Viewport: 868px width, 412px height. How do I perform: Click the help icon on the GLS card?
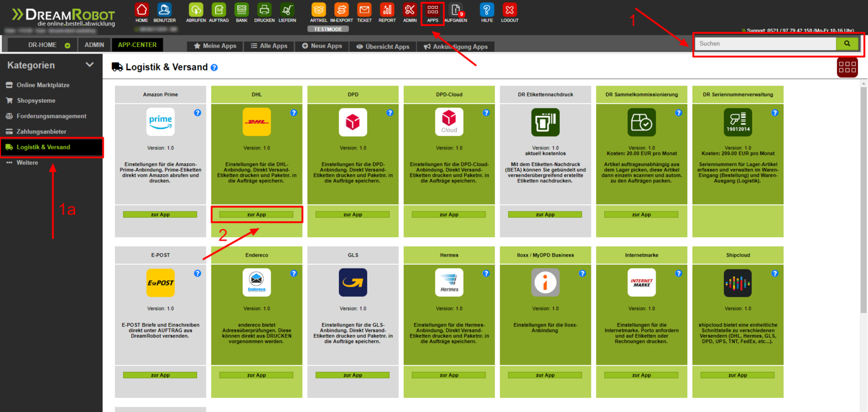click(390, 273)
